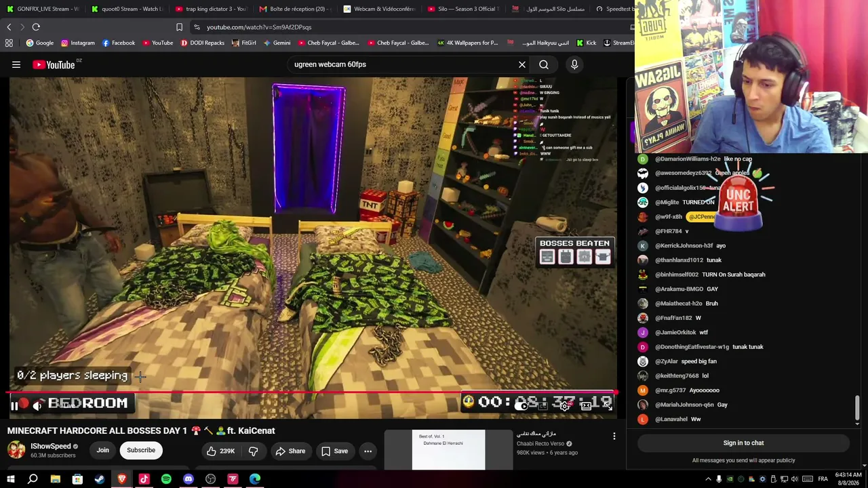Go back with the browser arrow
Viewport: 868px width, 488px height.
pos(9,27)
